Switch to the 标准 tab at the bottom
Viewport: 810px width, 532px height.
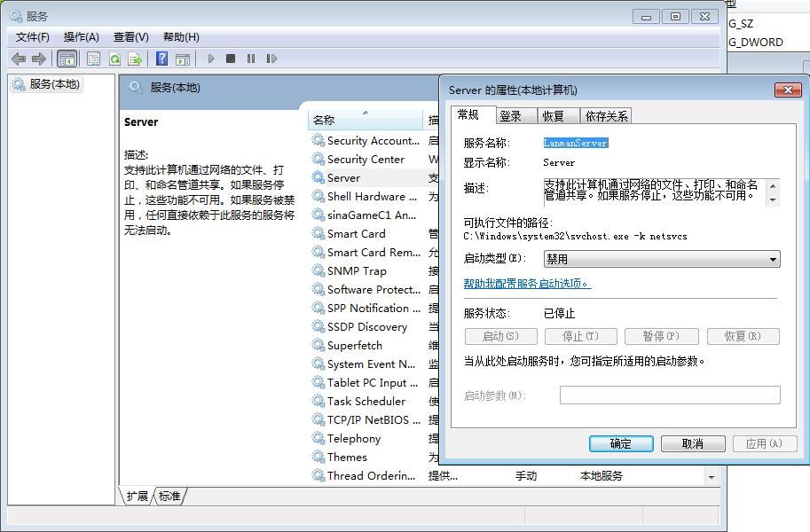click(x=168, y=497)
